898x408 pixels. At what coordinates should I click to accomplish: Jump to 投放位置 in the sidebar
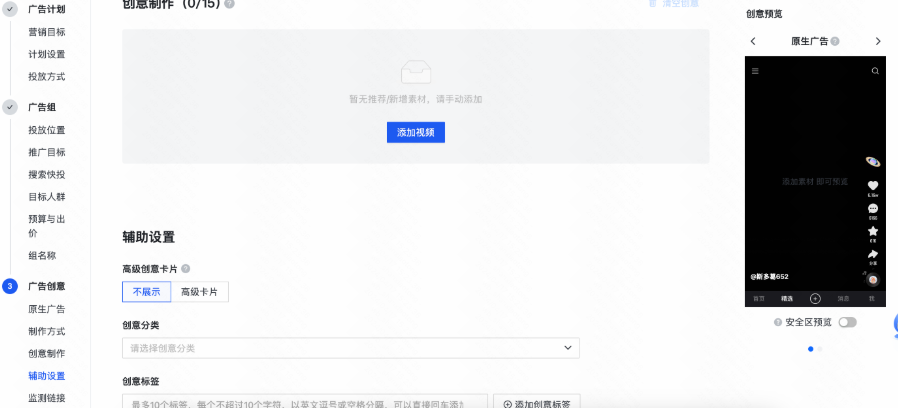(47, 130)
